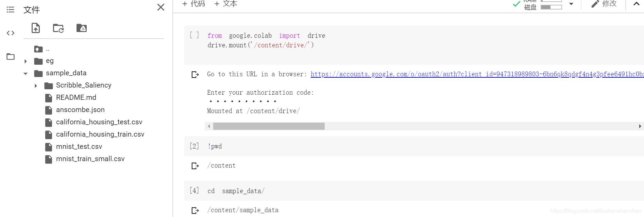644x217 pixels.
Task: Expand the eg folder
Action: [26, 61]
